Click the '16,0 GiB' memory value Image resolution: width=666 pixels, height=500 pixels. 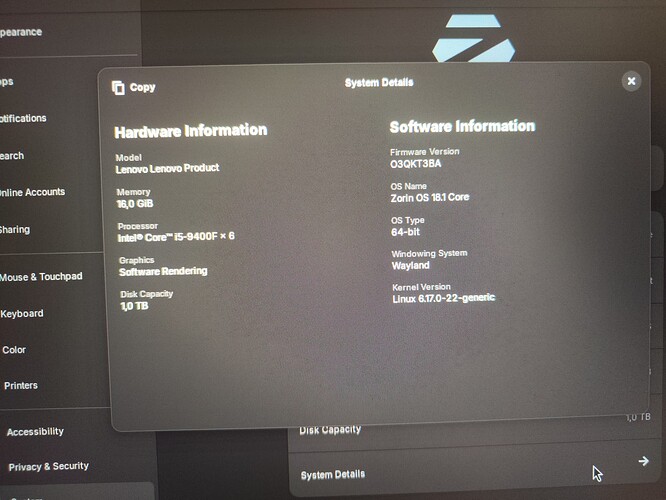pos(135,204)
